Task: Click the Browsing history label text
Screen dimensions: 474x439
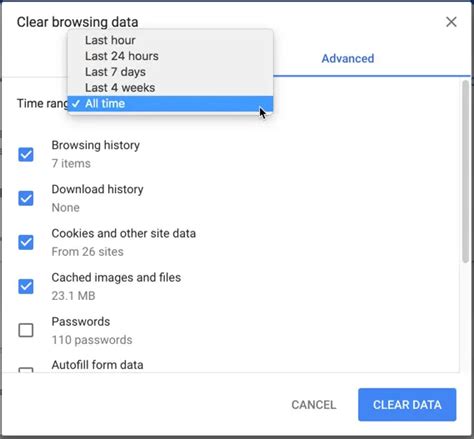Action: [x=96, y=145]
